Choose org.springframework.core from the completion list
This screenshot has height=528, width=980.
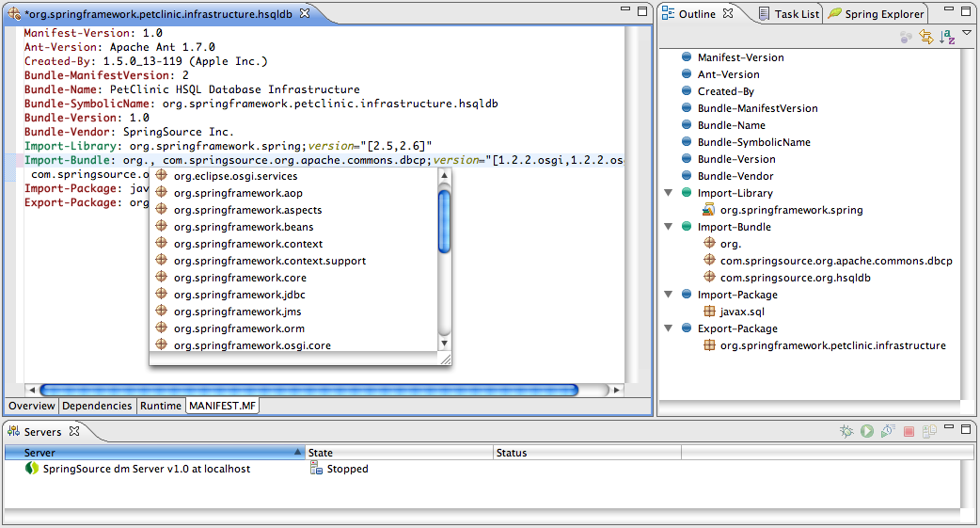[x=293, y=277]
